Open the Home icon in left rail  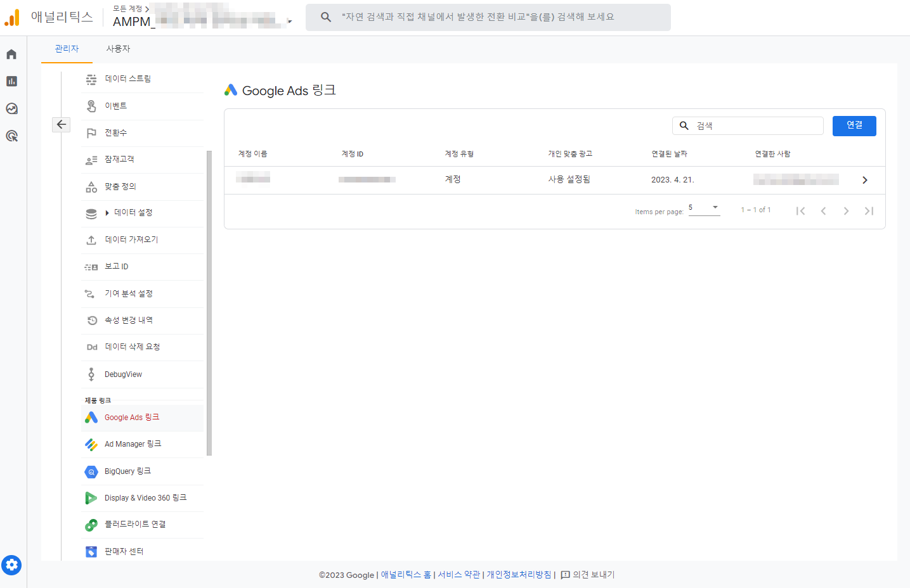pyautogui.click(x=11, y=54)
